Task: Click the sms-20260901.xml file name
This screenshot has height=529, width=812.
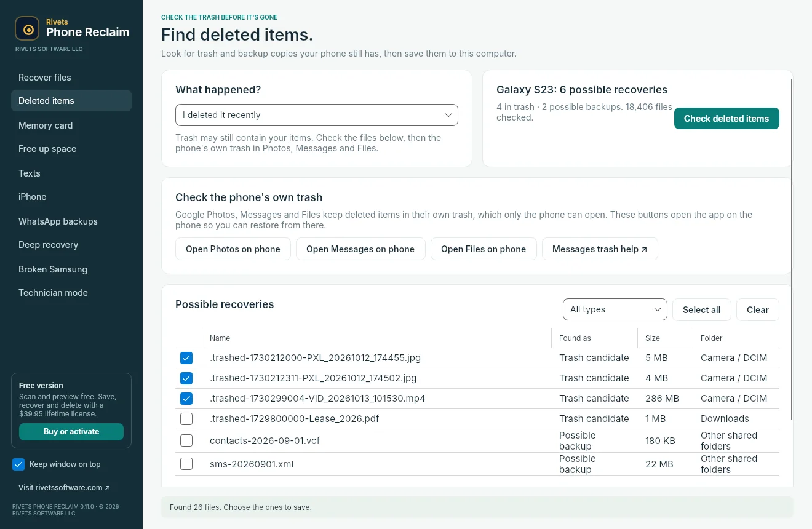Action: point(251,464)
